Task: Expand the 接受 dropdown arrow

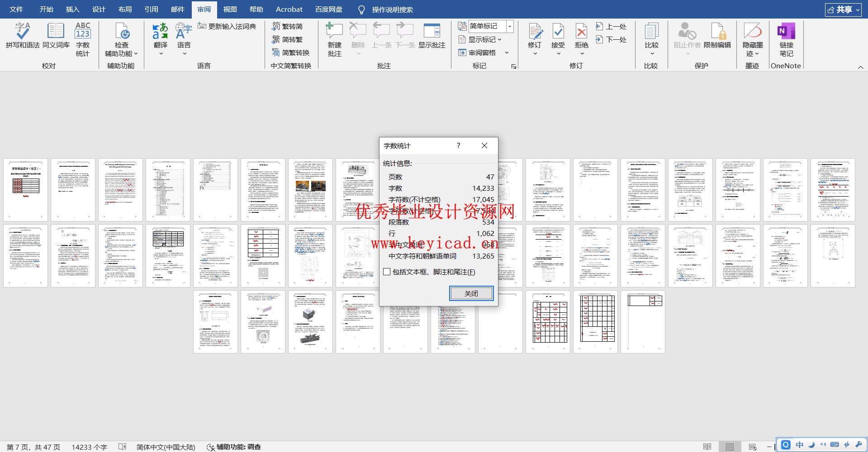Action: click(x=558, y=54)
